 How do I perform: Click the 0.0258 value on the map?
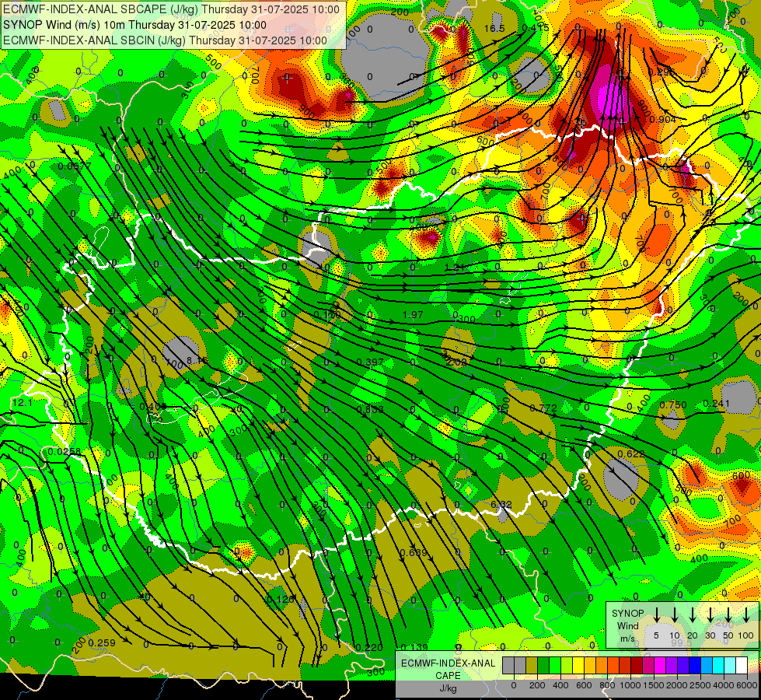pyautogui.click(x=65, y=452)
